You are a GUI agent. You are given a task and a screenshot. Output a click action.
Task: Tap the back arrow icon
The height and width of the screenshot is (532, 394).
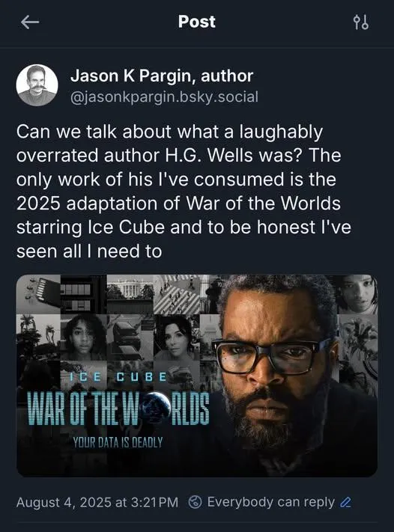coord(30,22)
